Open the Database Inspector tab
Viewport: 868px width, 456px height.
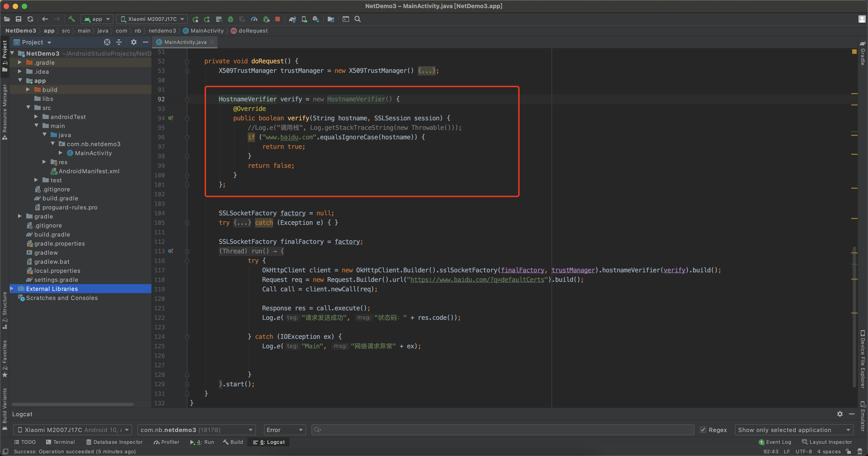coord(115,442)
